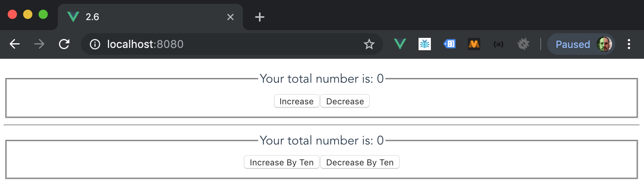This screenshot has width=644, height=187.
Task: Click the Decrease button
Action: pyautogui.click(x=345, y=101)
